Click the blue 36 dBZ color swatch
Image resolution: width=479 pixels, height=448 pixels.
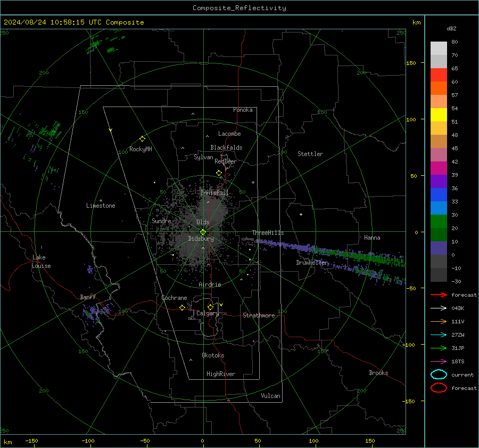click(x=439, y=195)
